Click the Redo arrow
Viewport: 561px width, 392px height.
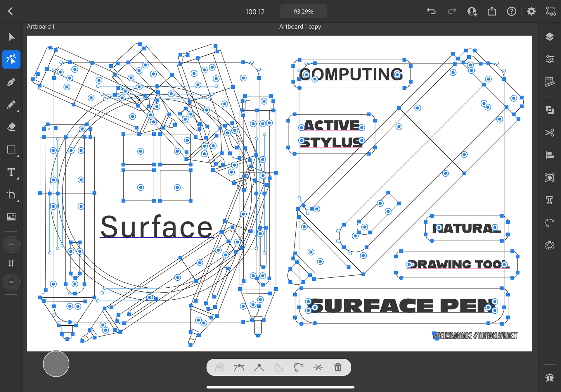(452, 11)
